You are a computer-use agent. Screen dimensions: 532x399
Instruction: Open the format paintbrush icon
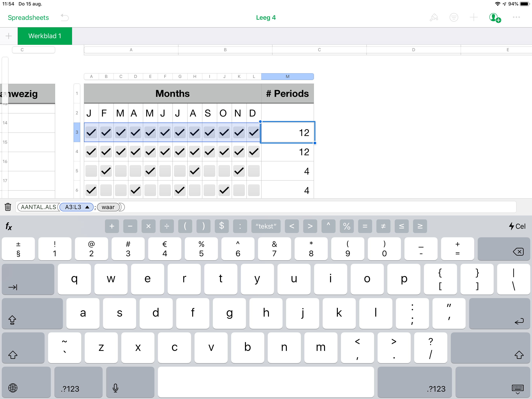click(x=433, y=18)
